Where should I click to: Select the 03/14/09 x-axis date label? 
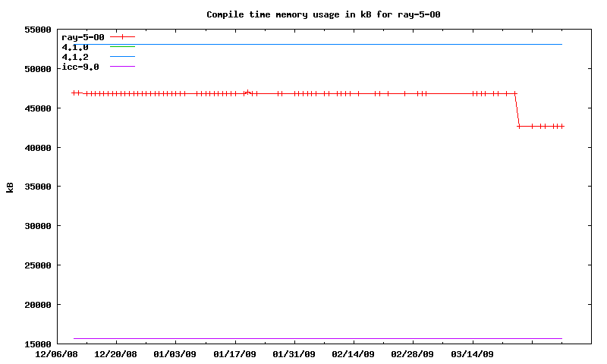pos(472,354)
